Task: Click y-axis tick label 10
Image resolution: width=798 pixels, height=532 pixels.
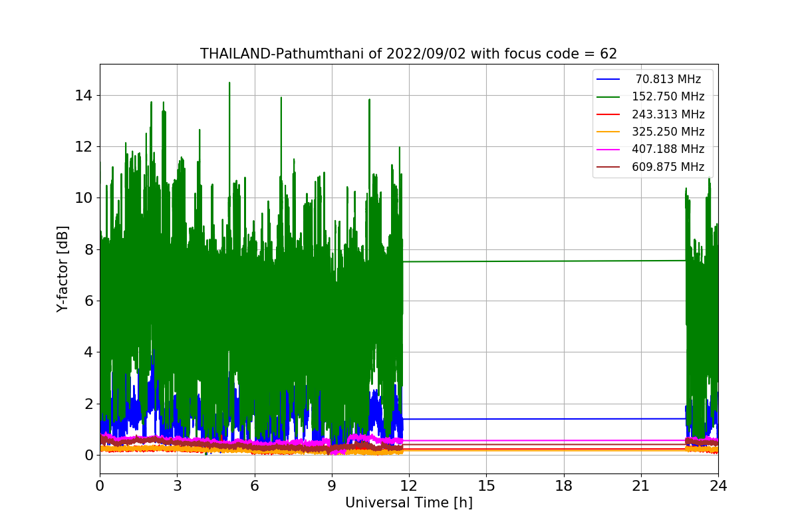Action: click(x=84, y=198)
